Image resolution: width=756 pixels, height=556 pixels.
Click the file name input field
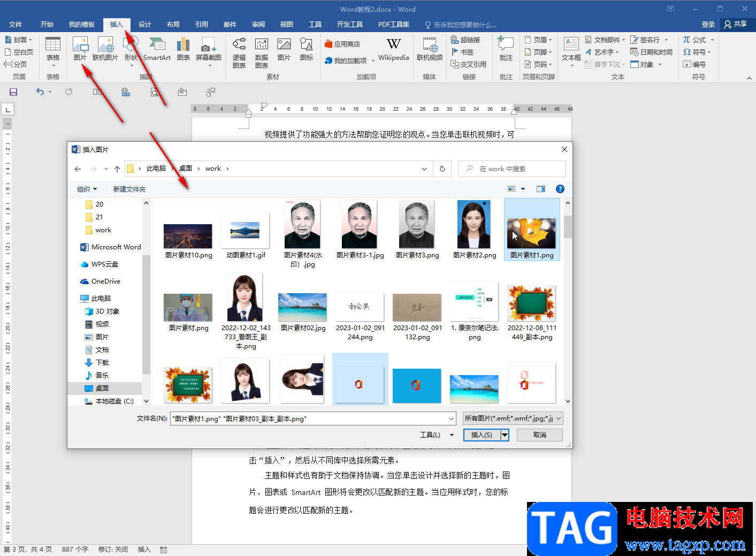point(308,418)
